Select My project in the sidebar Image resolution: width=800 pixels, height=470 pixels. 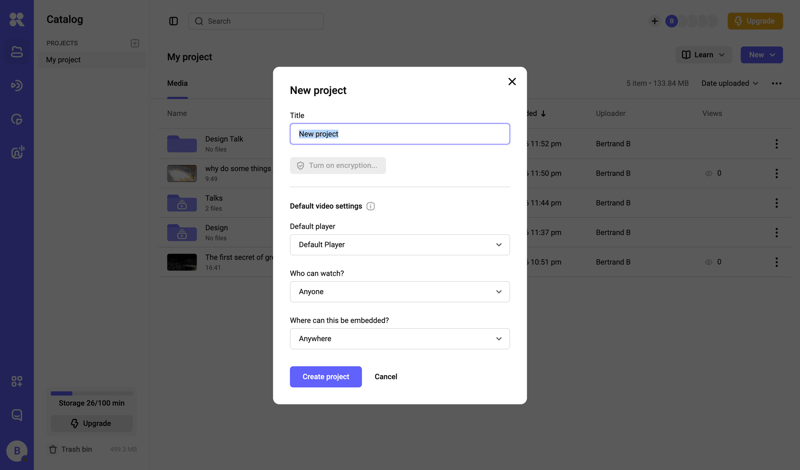pyautogui.click(x=63, y=60)
